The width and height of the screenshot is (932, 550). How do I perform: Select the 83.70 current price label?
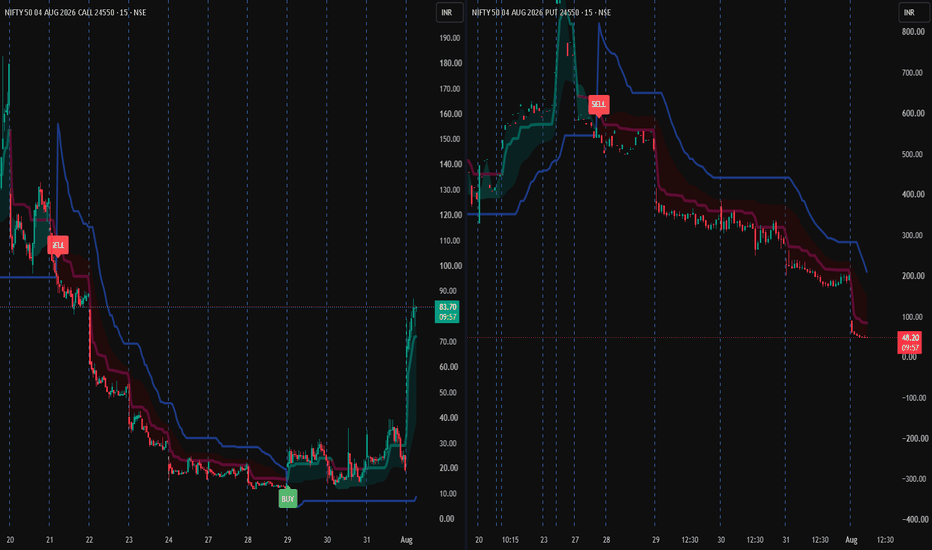click(x=447, y=312)
